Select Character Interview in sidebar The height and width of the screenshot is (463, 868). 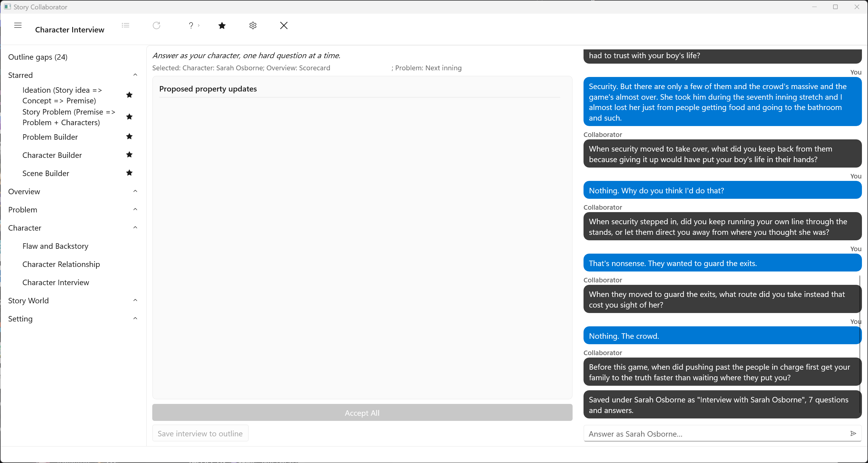coord(56,282)
